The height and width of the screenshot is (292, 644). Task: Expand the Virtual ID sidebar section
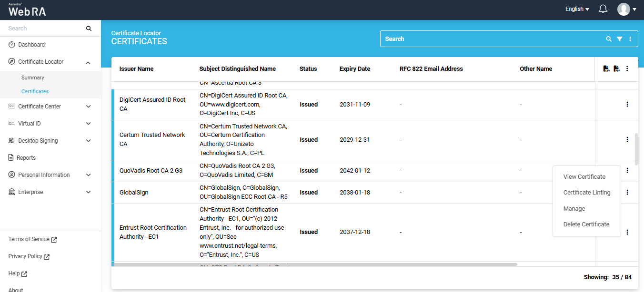point(88,124)
